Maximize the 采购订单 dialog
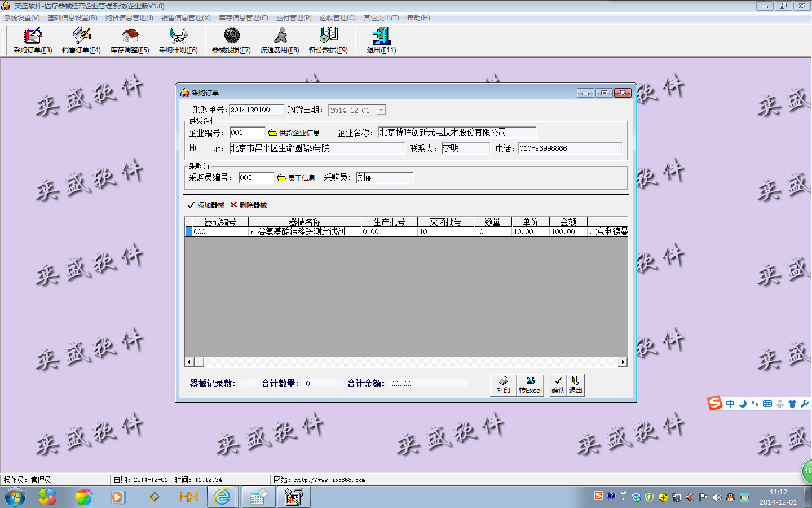Image resolution: width=812 pixels, height=508 pixels. (x=604, y=93)
